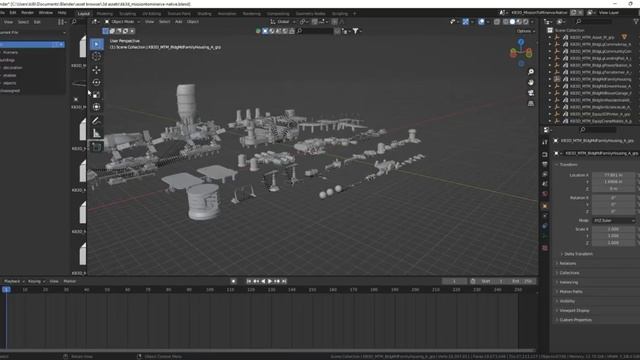Viewport: 640px width, 360px height.
Task: Jump to timeline start button
Action: click(x=249, y=281)
